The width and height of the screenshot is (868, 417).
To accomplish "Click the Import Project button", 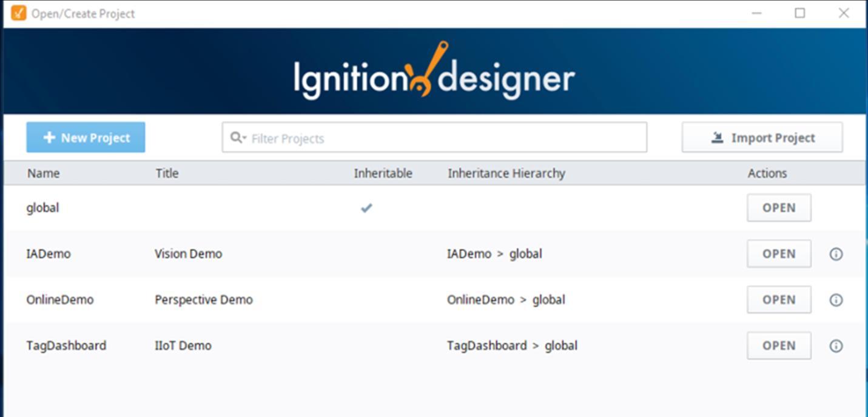I will [x=762, y=138].
